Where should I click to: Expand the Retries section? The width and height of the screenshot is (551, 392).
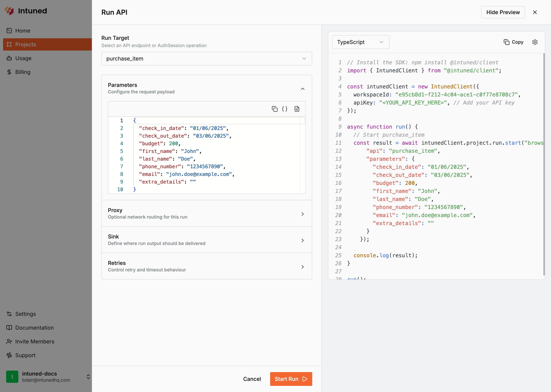coord(207,266)
